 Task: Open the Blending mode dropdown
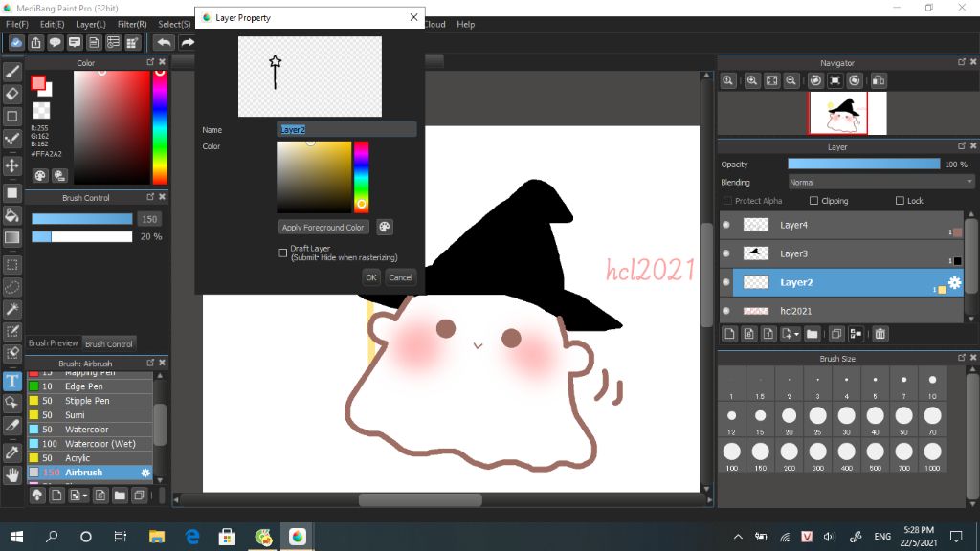880,183
